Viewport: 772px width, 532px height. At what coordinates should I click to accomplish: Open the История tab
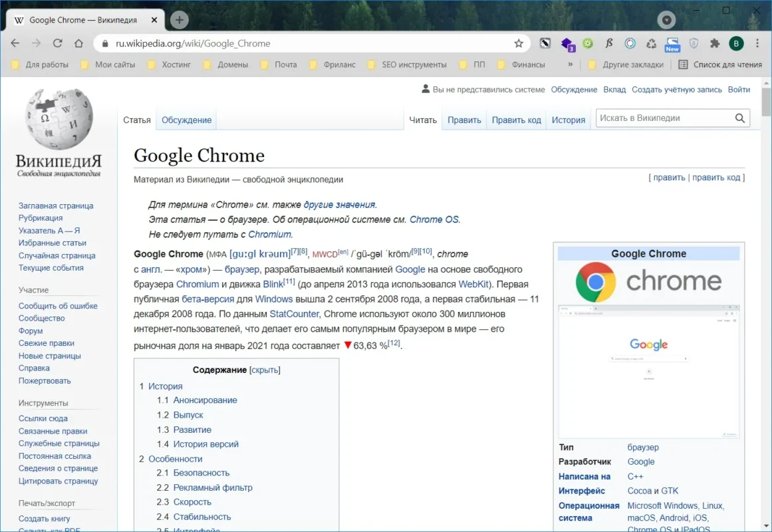tap(568, 120)
